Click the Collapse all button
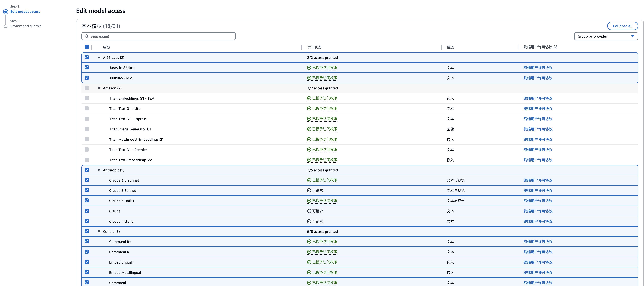 tap(623, 26)
